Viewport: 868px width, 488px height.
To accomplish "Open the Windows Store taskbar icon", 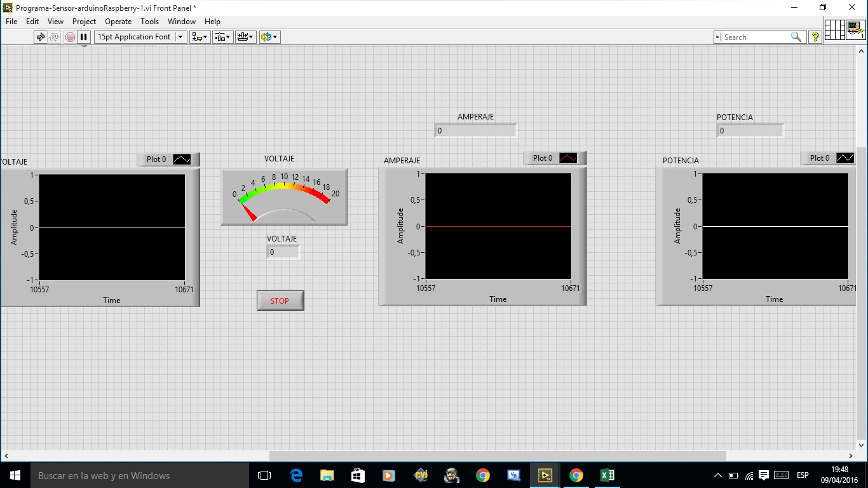I will coord(358,475).
